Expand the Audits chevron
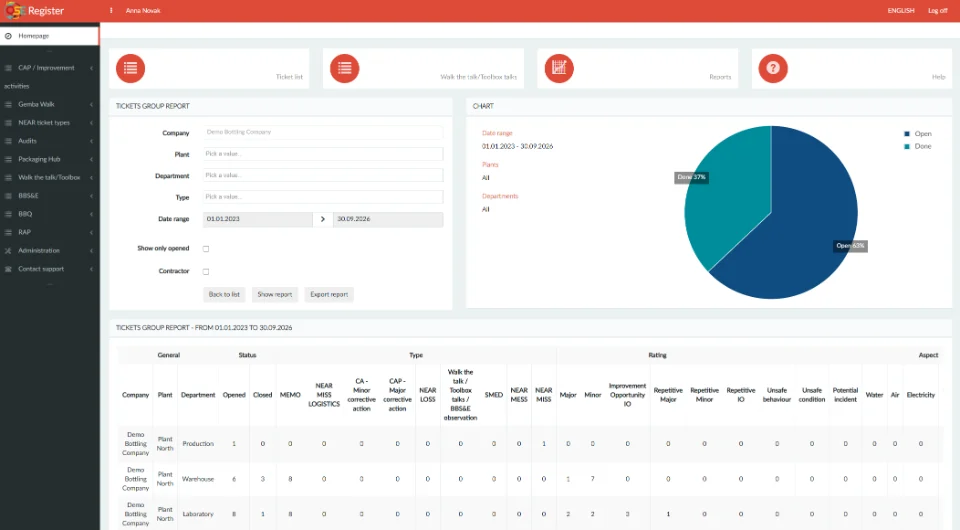Image resolution: width=960 pixels, height=530 pixels. 91,141
